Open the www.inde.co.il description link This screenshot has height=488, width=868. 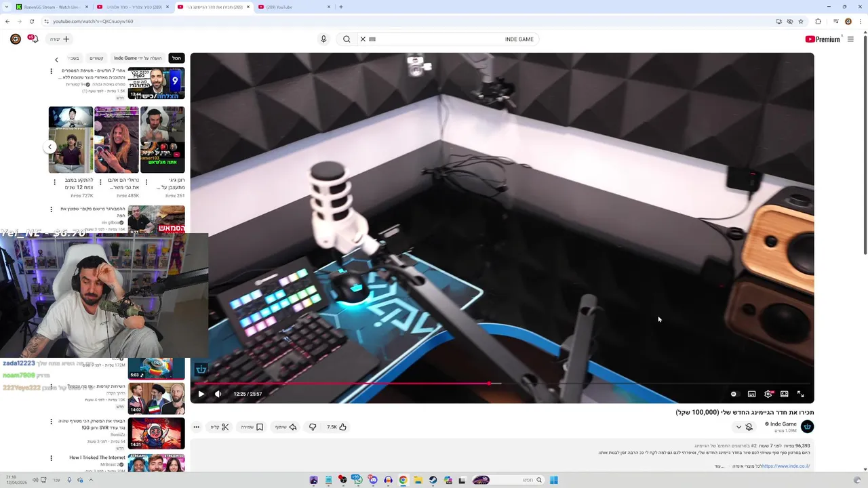tap(786, 466)
